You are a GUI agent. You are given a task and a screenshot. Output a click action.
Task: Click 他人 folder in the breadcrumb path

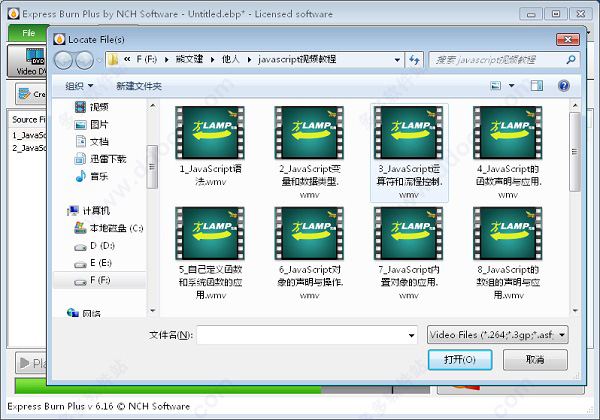[231, 59]
